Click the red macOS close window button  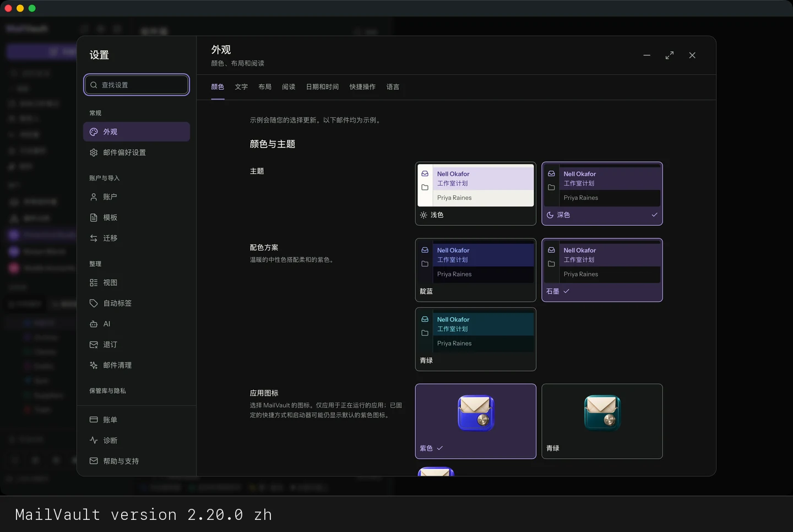point(8,8)
